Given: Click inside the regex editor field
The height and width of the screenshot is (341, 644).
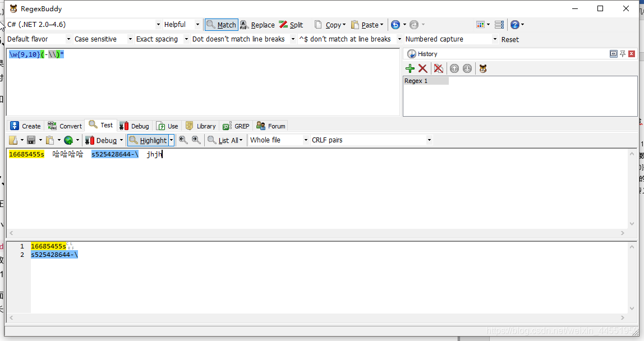Looking at the screenshot, I should (203, 82).
